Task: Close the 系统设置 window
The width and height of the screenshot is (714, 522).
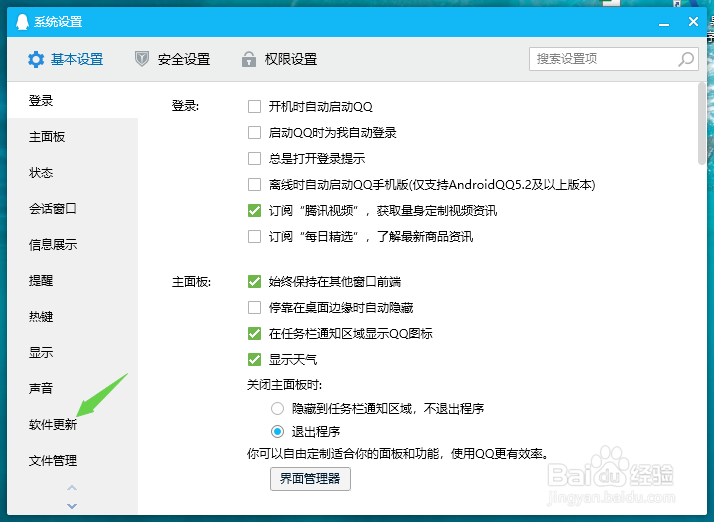Action: point(693,21)
